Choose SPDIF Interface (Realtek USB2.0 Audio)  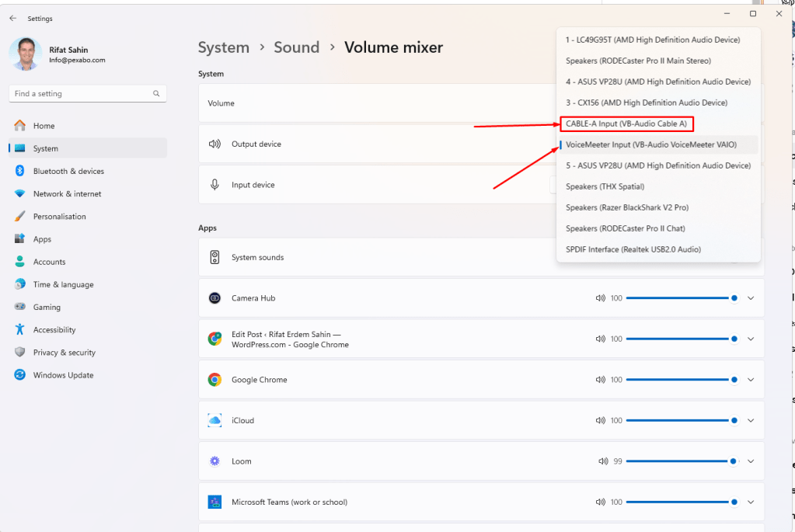pyautogui.click(x=658, y=250)
